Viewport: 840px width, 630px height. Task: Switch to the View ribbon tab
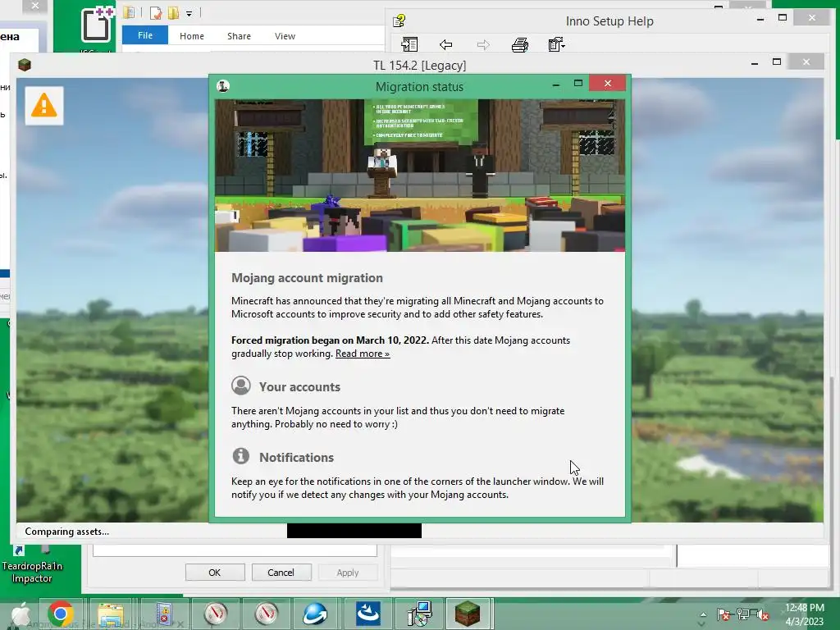pyautogui.click(x=285, y=36)
